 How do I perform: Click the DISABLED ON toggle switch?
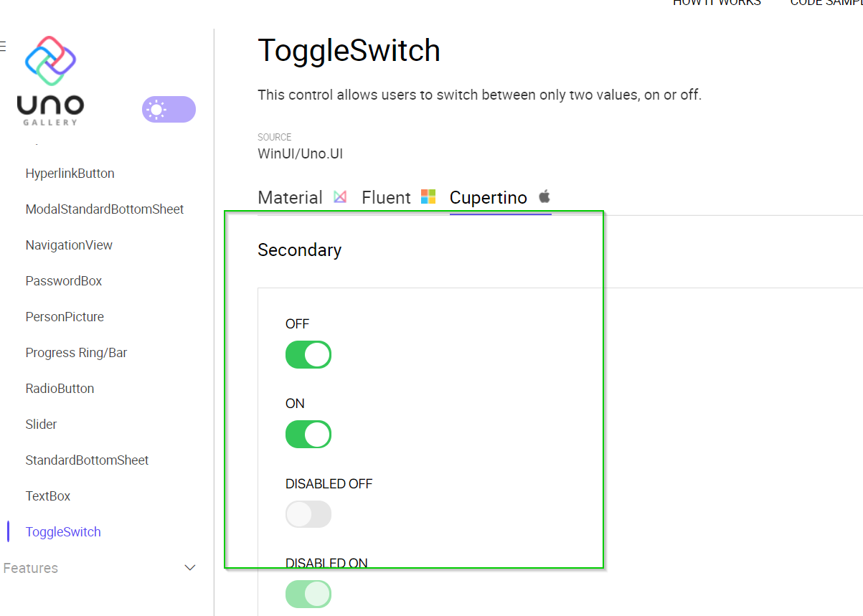(x=308, y=594)
